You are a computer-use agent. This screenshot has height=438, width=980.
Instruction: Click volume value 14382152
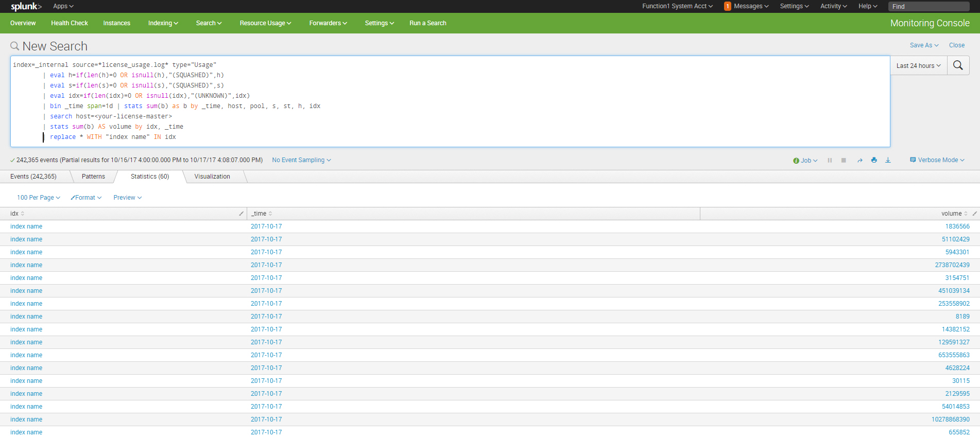[x=956, y=329]
